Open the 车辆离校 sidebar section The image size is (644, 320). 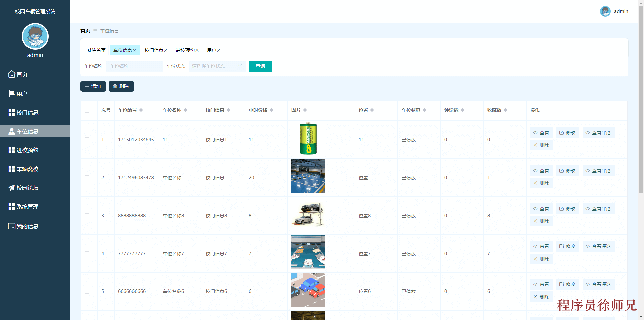tap(27, 169)
